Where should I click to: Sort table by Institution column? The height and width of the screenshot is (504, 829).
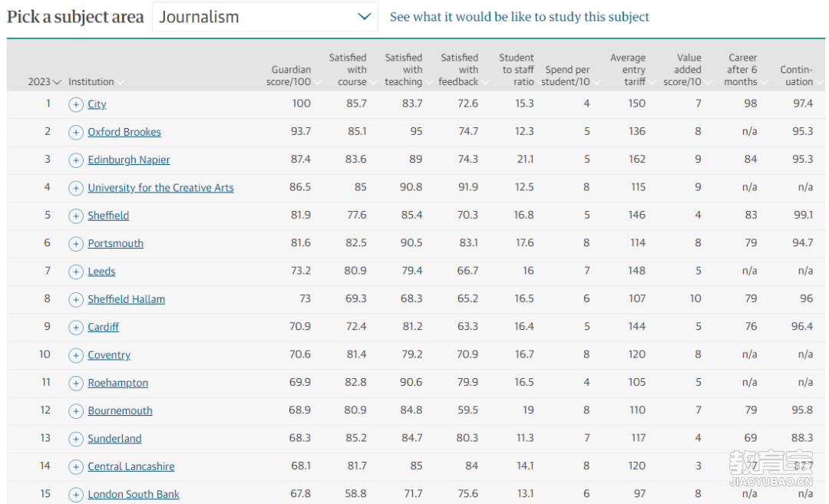click(x=96, y=82)
